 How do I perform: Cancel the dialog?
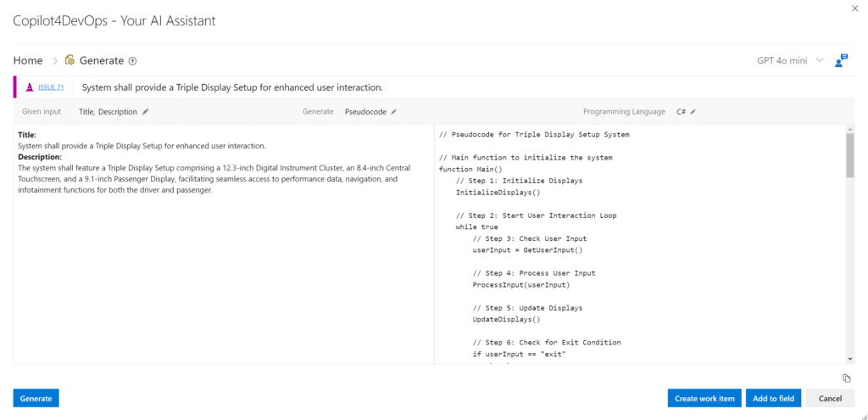(x=830, y=399)
